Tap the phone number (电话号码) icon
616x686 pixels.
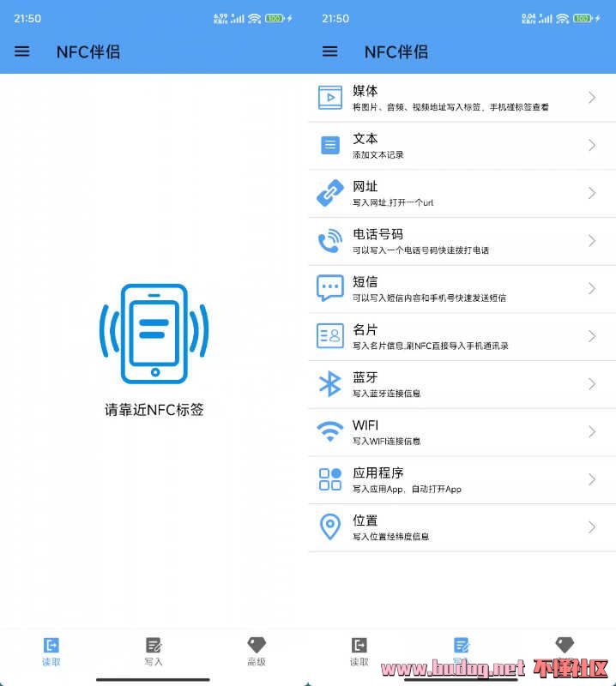click(330, 241)
